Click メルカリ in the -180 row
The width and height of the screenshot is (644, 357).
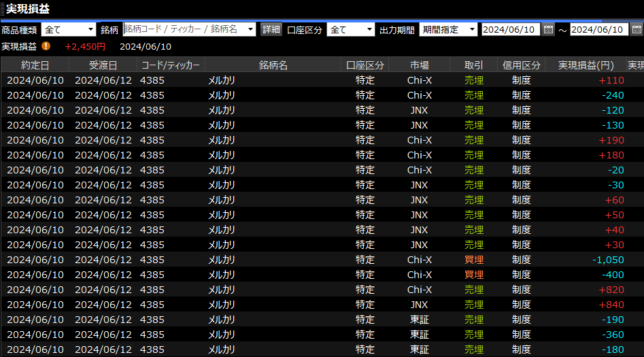[x=222, y=350]
